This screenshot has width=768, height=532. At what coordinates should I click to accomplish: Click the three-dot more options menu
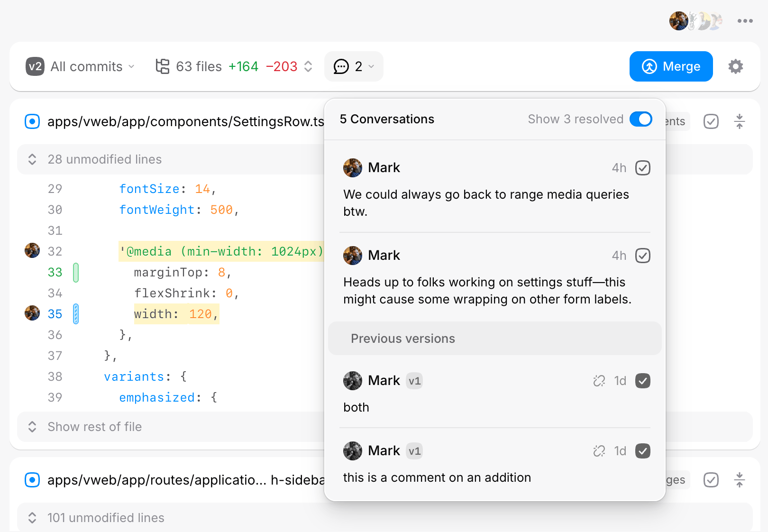tap(745, 21)
